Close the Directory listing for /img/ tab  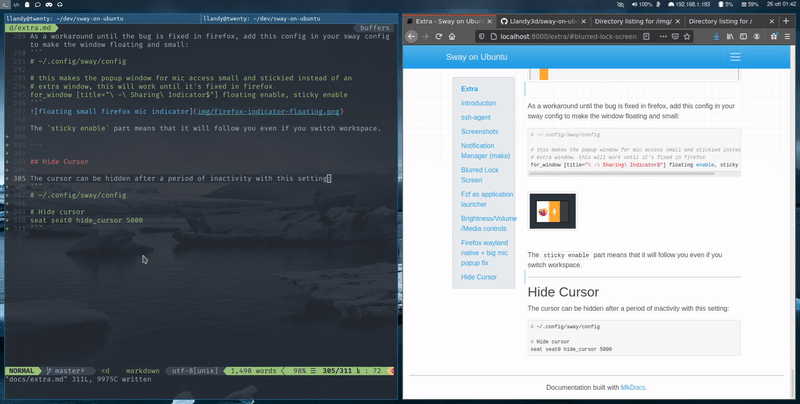(678, 21)
